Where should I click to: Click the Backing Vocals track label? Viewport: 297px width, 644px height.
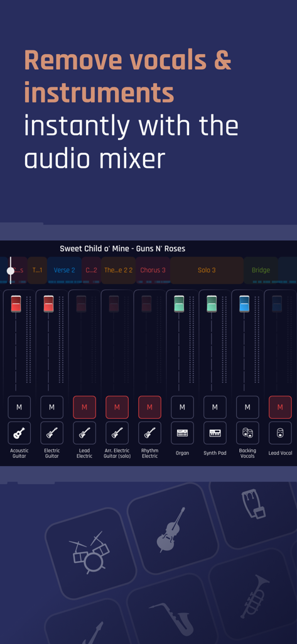click(x=247, y=453)
